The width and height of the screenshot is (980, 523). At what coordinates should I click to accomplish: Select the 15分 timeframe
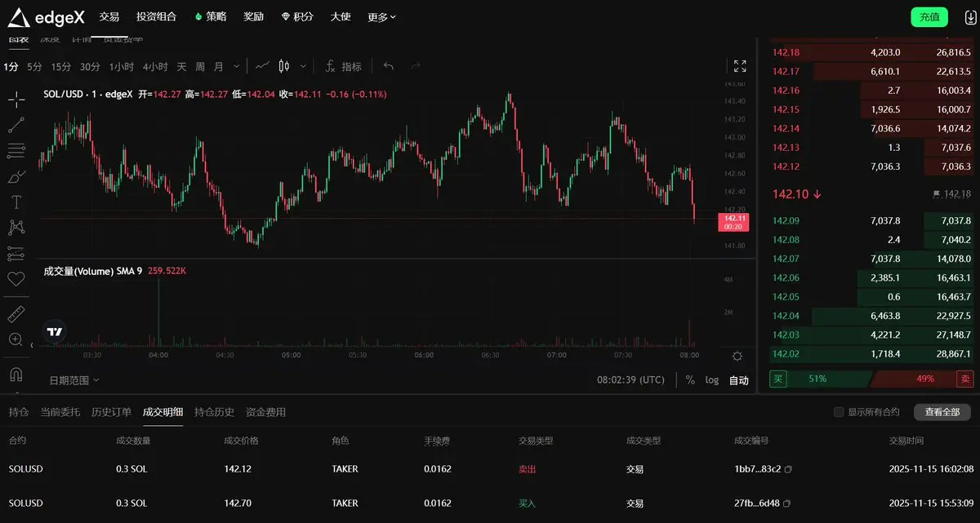60,66
